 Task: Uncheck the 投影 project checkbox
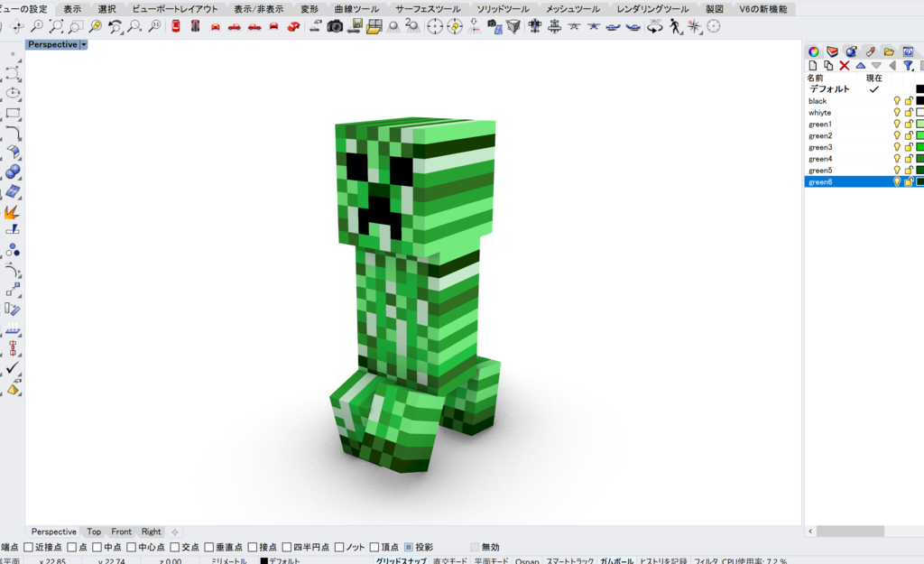tap(409, 548)
